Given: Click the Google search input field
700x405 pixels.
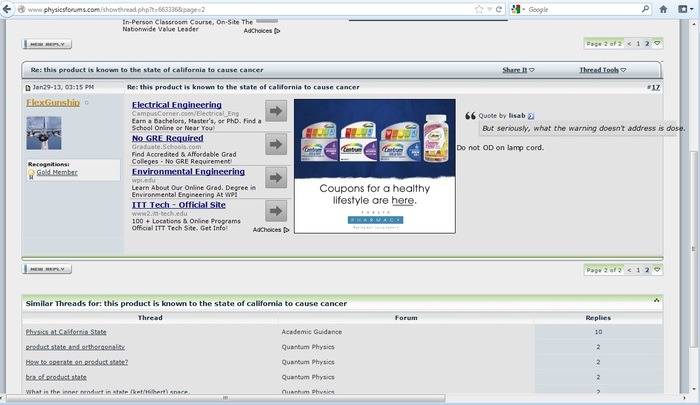Looking at the screenshot, I should coord(583,9).
